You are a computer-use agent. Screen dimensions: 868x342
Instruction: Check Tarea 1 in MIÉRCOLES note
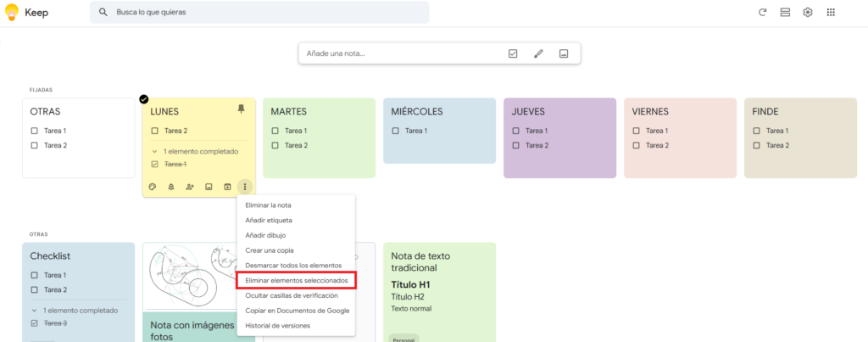[395, 131]
